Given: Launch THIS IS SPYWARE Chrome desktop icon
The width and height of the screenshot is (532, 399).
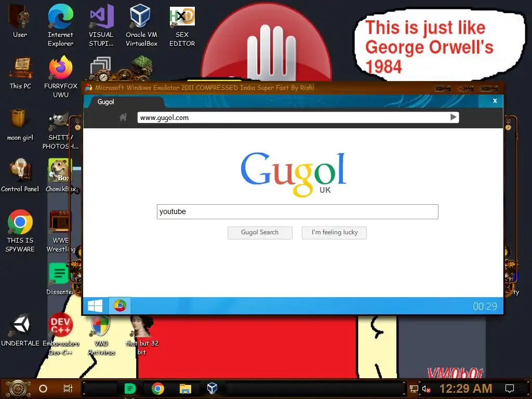Looking at the screenshot, I should [x=20, y=231].
